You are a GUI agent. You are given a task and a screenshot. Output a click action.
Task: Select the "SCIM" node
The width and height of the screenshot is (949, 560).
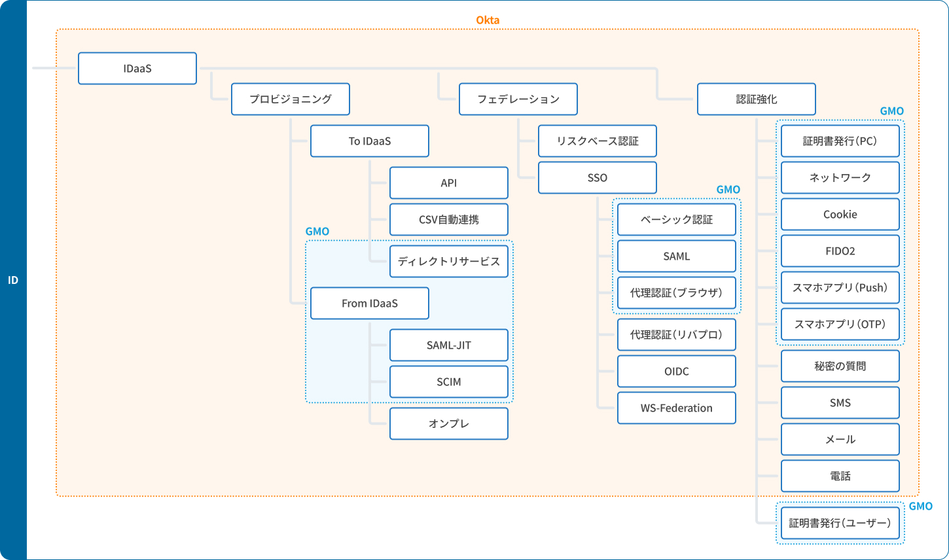pyautogui.click(x=449, y=382)
